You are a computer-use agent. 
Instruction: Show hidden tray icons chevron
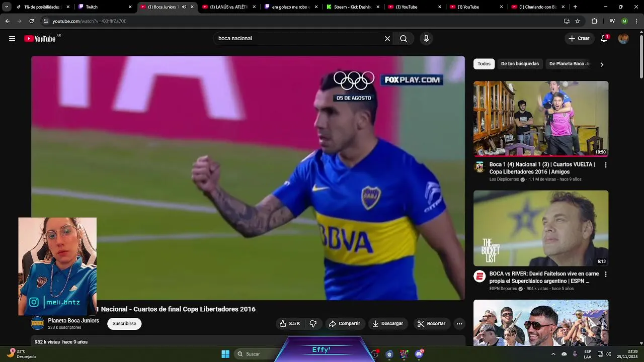tap(553, 354)
